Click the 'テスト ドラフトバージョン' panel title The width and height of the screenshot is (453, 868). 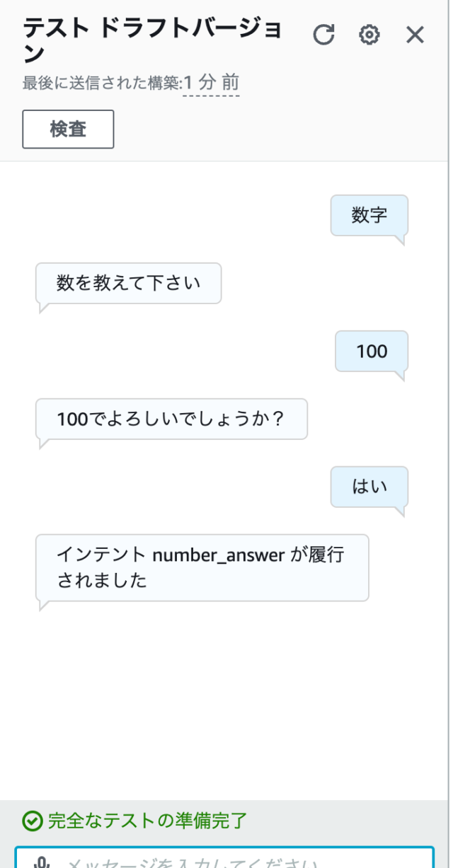click(152, 40)
